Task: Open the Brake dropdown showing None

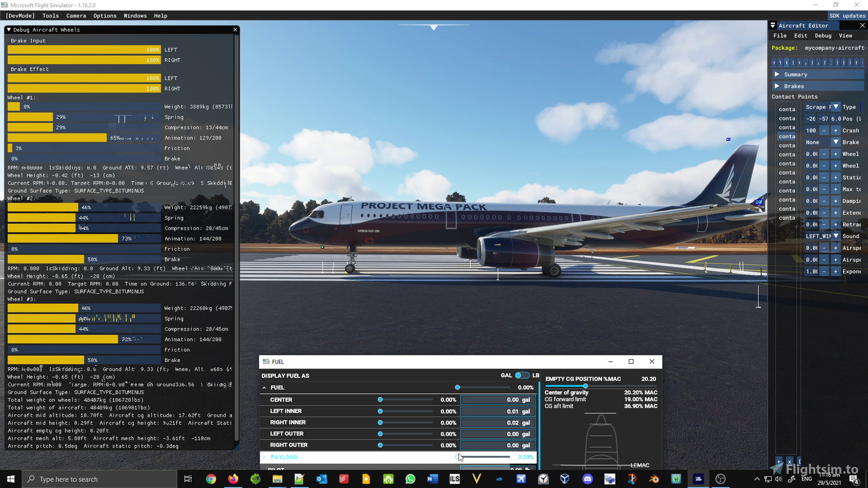Action: tap(835, 142)
